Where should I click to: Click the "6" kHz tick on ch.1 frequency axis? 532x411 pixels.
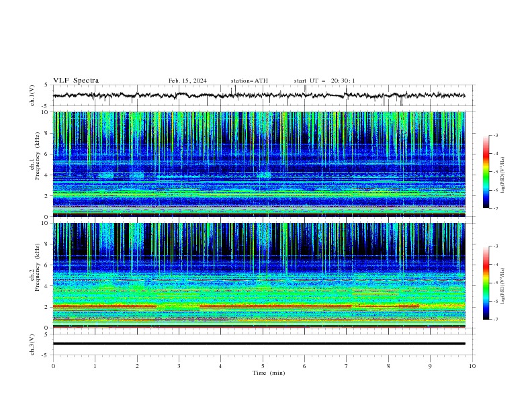[x=46, y=154]
